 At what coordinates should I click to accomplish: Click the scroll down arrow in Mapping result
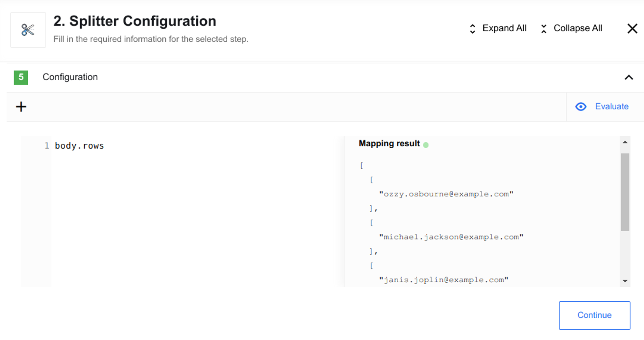coord(625,281)
